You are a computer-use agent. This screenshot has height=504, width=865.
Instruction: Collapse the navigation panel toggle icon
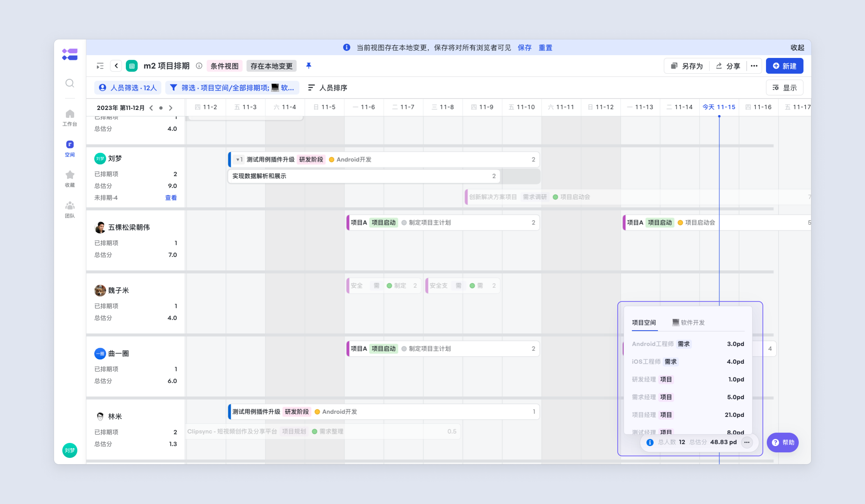click(100, 66)
